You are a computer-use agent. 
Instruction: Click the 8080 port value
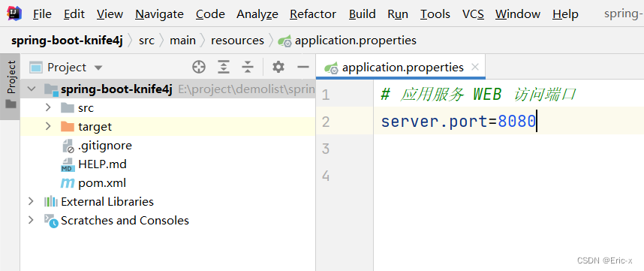[516, 122]
